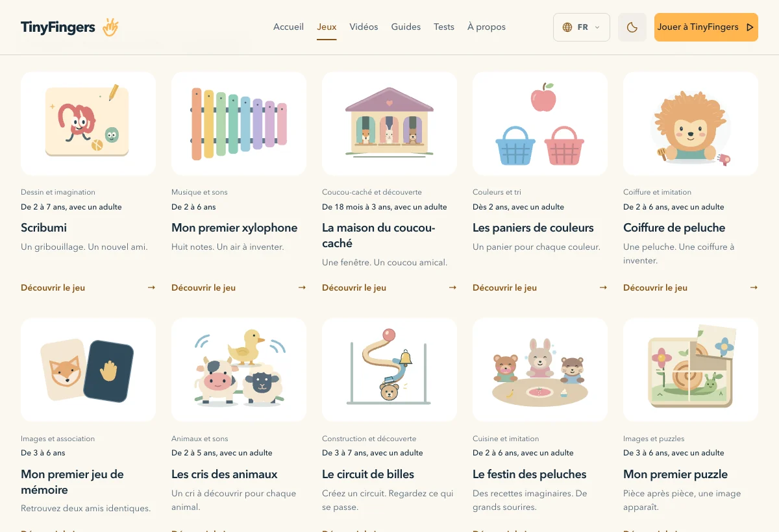Toggle dark mode with the moon icon

[x=632, y=27]
